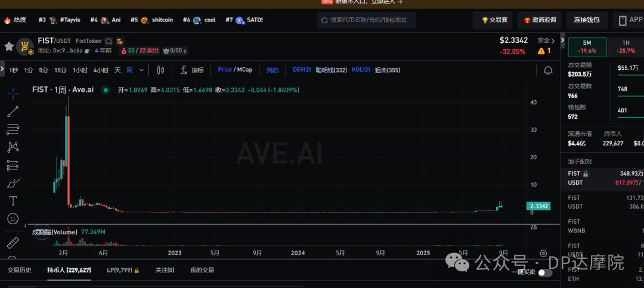The image size is (644, 288).
Task: Toggle the one-click buy/sell switch
Action: click(x=544, y=272)
